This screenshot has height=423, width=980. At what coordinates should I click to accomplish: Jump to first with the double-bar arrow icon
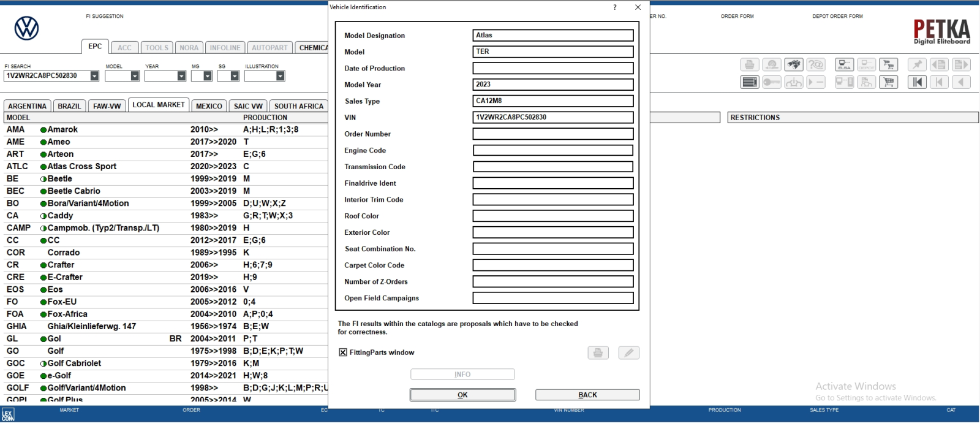coord(917,82)
